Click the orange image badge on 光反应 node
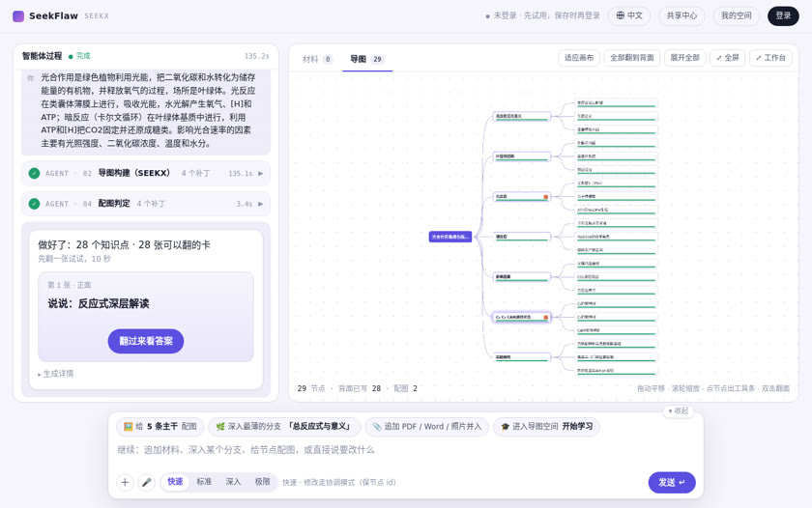 pos(545,197)
